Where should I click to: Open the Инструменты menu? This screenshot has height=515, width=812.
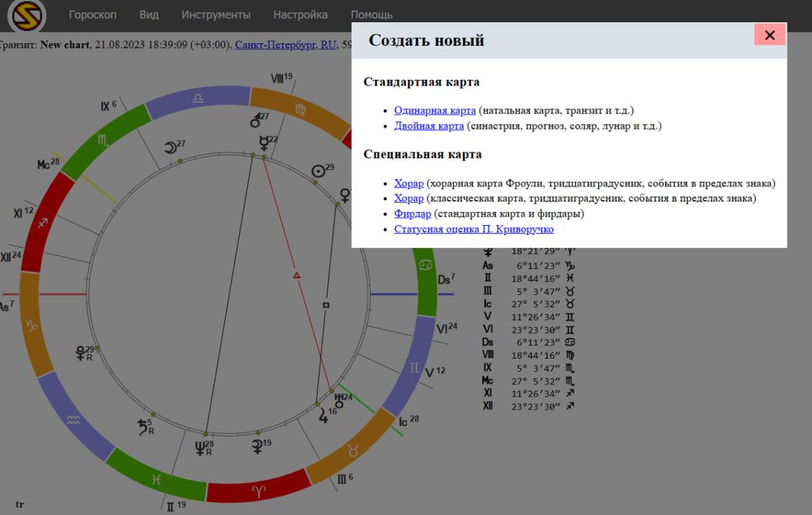(216, 14)
